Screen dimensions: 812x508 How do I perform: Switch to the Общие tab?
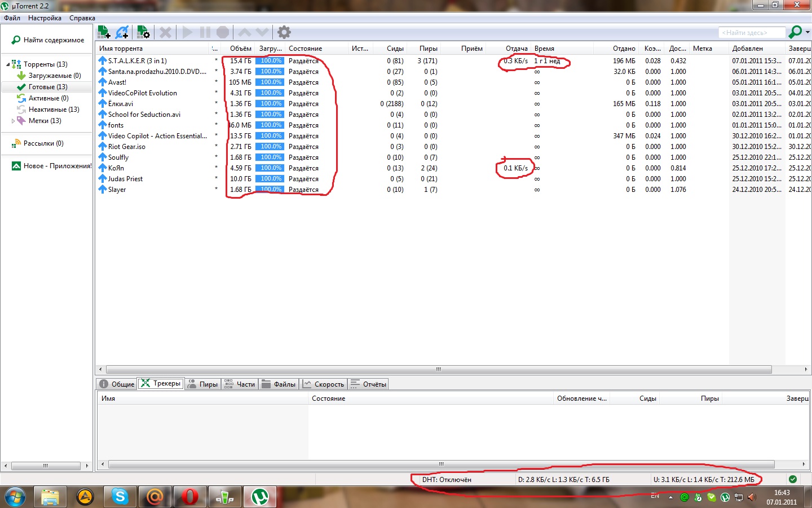pos(117,384)
